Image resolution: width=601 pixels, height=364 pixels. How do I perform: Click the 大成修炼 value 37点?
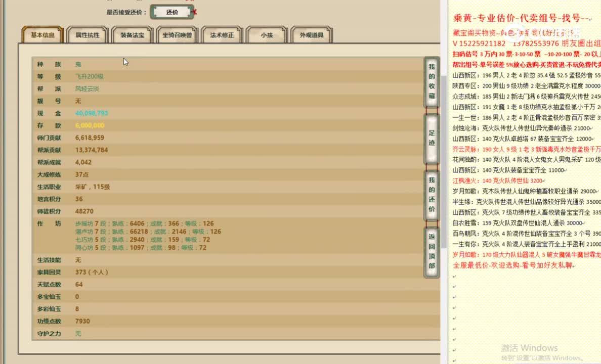click(81, 175)
